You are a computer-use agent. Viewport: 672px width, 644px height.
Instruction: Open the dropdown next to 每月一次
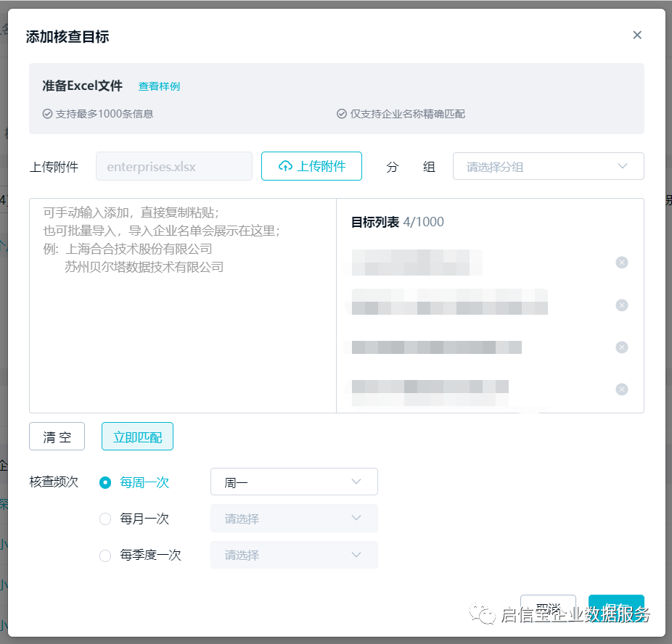[293, 519]
